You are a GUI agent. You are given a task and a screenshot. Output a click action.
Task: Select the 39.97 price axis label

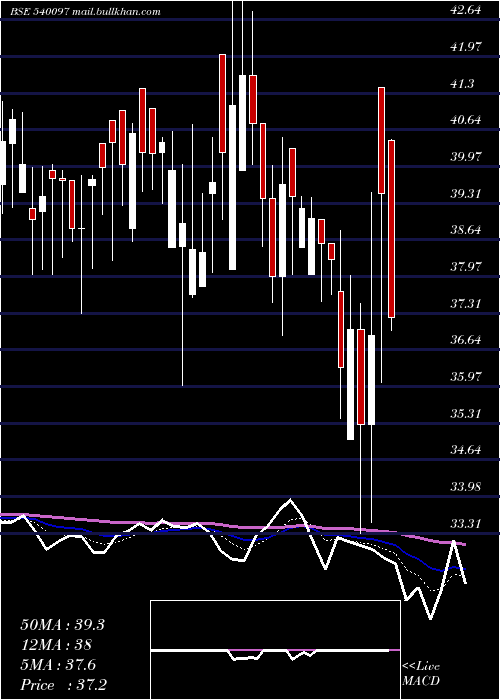click(466, 157)
